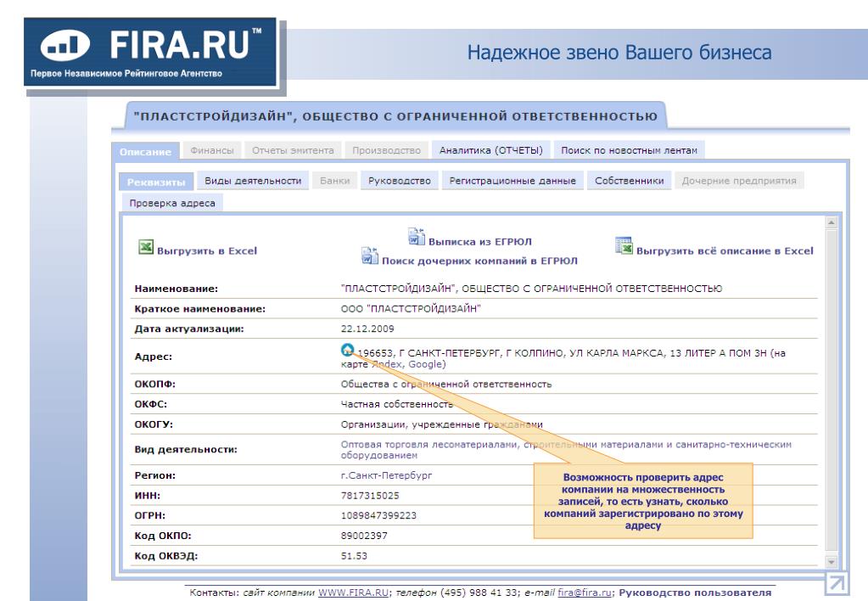Viewport: 868px width, 601px height.
Task: Switch to the Собственники sub-tab
Action: 630,181
